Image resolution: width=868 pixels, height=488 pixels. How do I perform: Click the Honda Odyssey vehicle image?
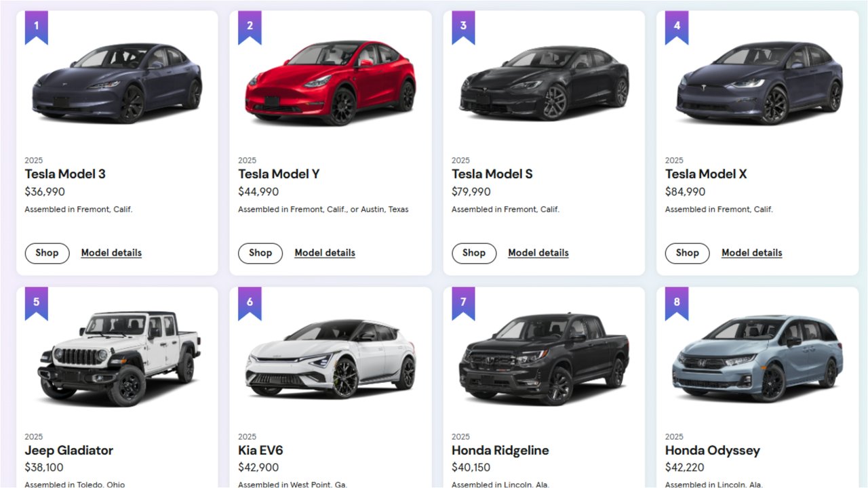(756, 359)
